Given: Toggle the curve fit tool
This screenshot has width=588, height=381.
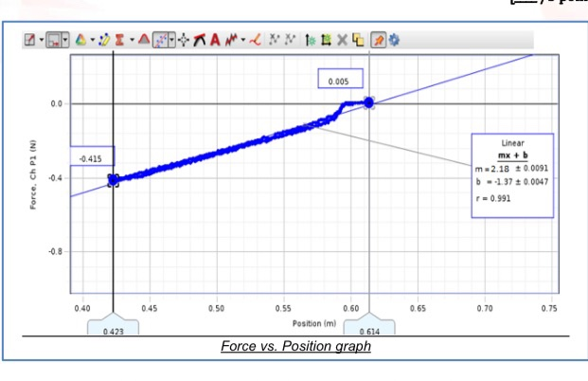Looking at the screenshot, I should click(x=161, y=40).
